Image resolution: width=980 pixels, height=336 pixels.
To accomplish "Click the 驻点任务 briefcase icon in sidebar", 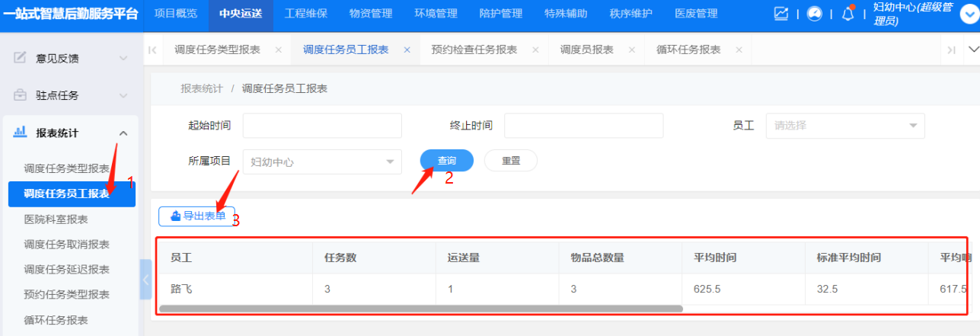I will pos(21,95).
